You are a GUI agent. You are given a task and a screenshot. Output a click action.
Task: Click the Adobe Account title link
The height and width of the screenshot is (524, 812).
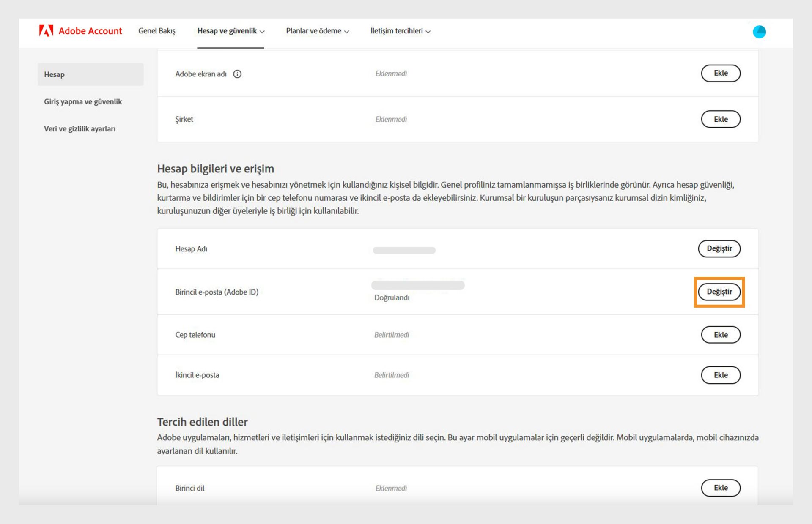(x=90, y=31)
